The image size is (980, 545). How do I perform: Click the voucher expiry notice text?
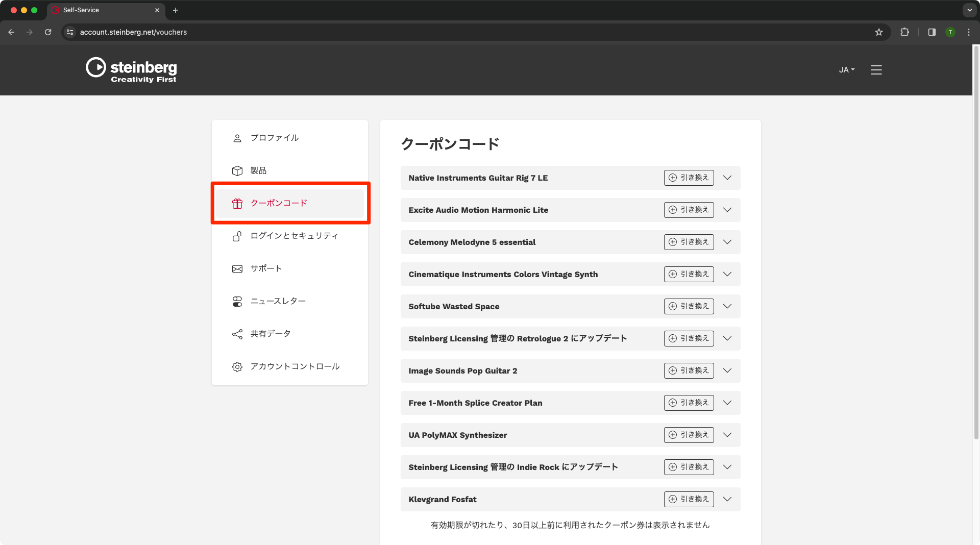point(570,525)
